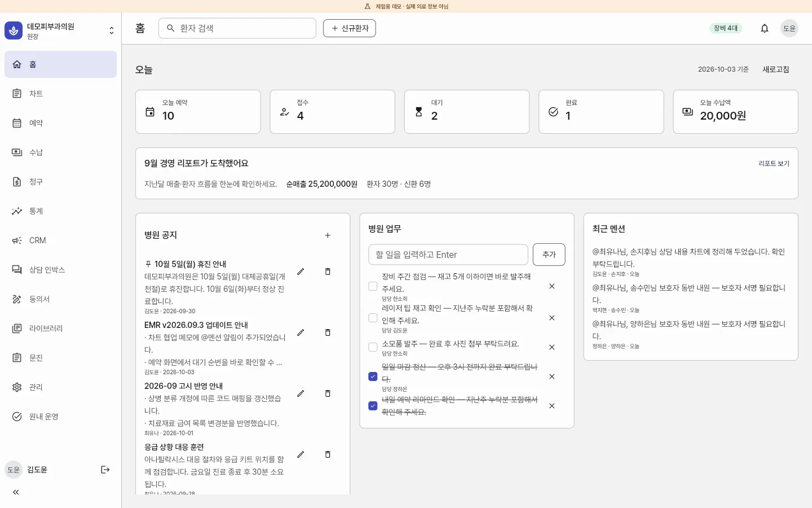Go to 홈 in sidebar
Viewport: 812px width, 508px height.
click(x=60, y=64)
